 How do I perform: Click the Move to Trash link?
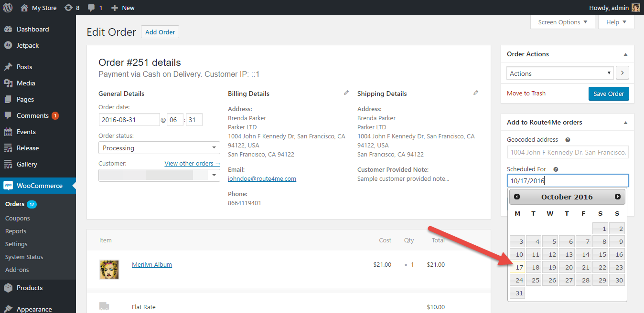tap(526, 94)
